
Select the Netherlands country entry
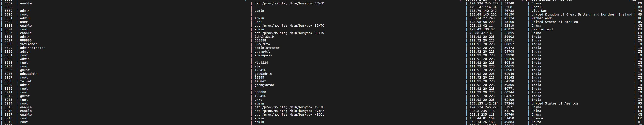542,18
